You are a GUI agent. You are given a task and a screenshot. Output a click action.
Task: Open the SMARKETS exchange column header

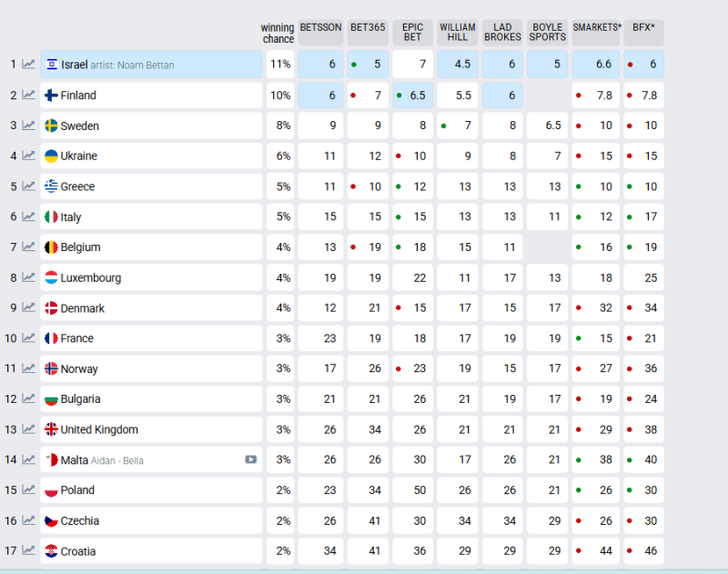(597, 28)
